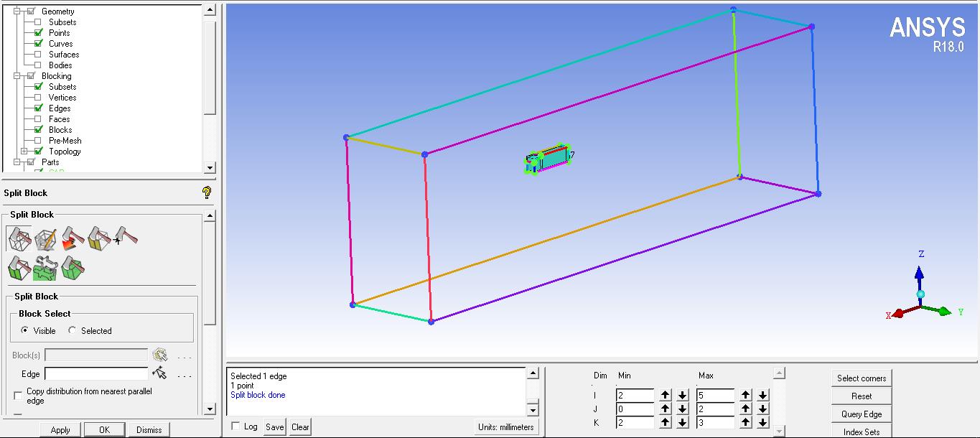This screenshot has width=980, height=438.
Task: Open help via the question mark icon
Action: (207, 192)
